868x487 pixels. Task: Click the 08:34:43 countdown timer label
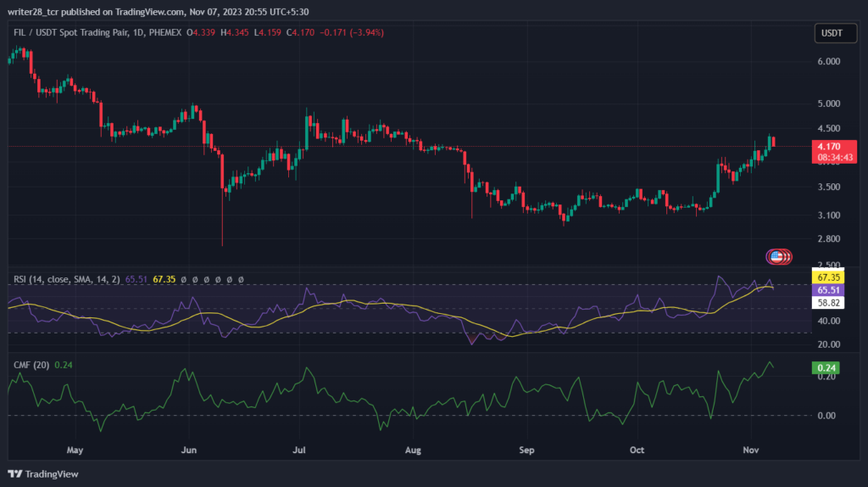coord(835,157)
